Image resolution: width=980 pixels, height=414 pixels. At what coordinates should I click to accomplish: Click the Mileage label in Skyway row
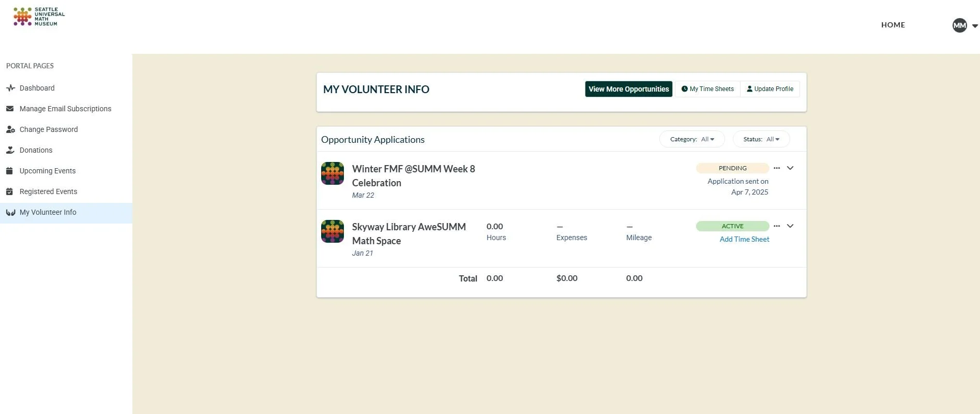639,238
